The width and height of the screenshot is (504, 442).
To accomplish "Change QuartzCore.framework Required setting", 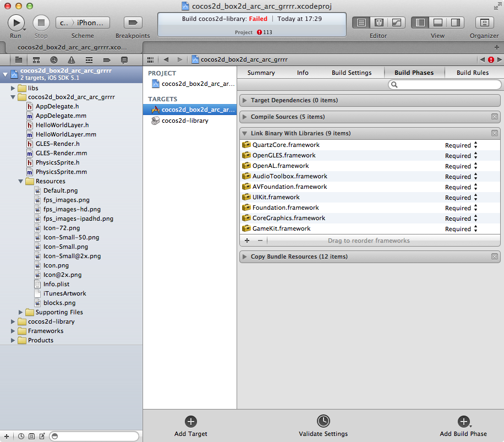I will point(461,145).
